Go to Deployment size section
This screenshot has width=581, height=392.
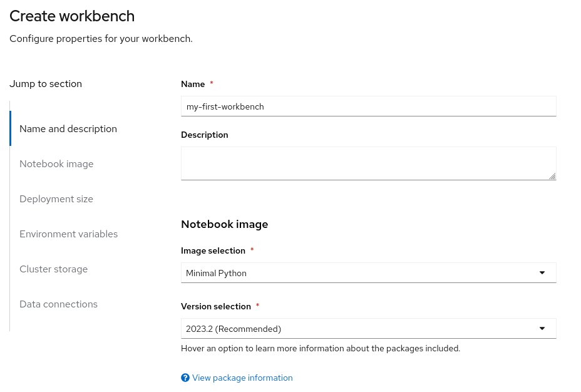(56, 199)
